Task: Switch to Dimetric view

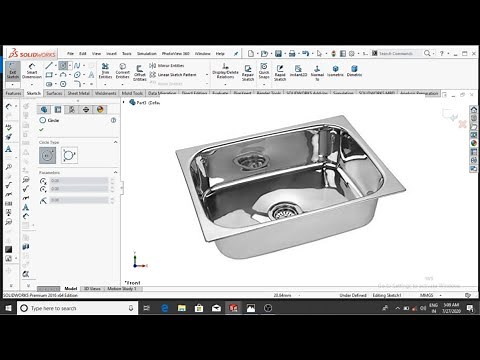Action: 354,71
